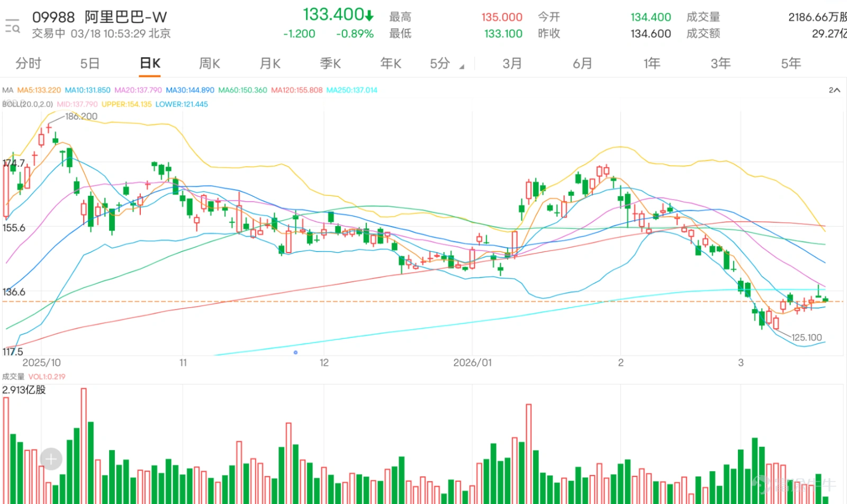Tap the floating plus button
This screenshot has height=504, width=847.
(51, 459)
